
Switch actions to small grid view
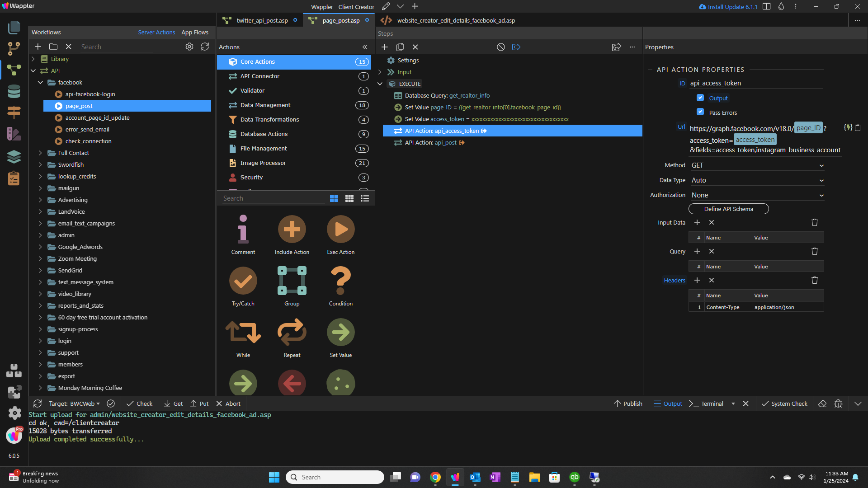point(349,198)
